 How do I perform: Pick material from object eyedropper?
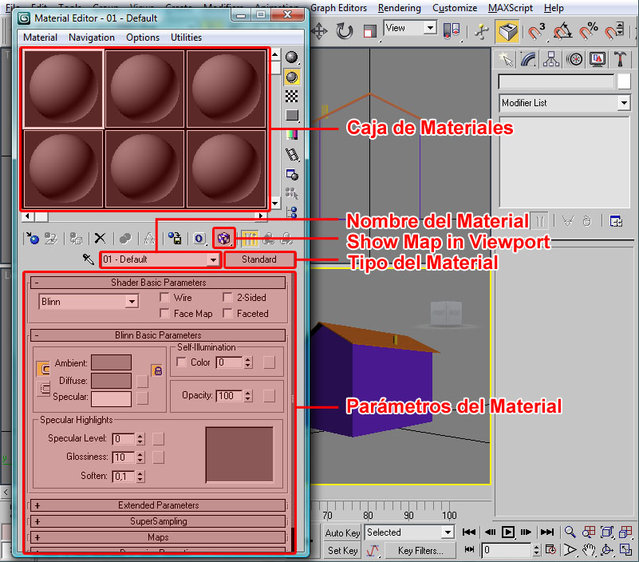[88, 260]
